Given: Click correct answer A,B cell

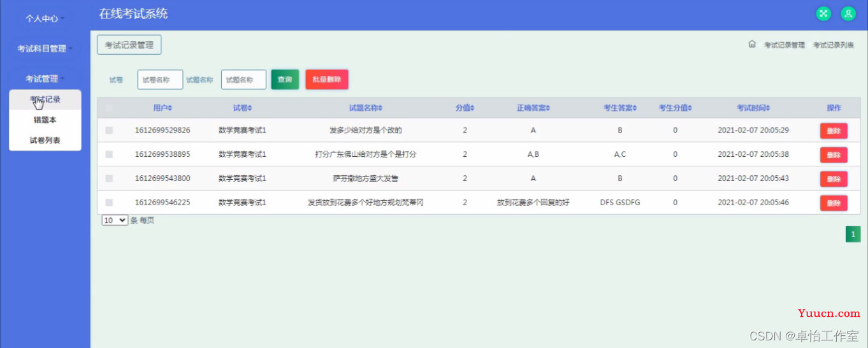Looking at the screenshot, I should 533,154.
